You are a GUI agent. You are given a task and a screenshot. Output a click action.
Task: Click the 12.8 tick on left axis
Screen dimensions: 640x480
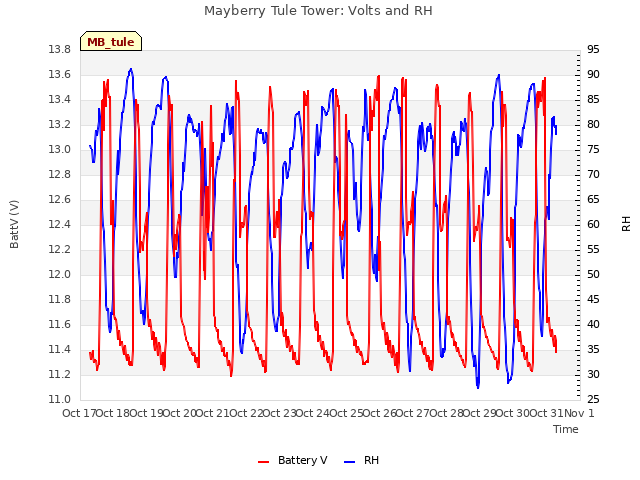point(60,175)
